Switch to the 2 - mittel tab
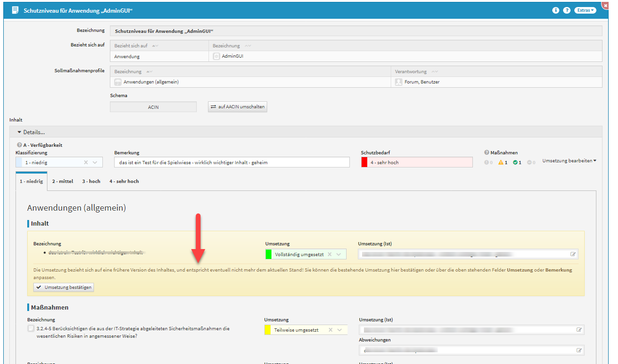Screen dimensions: 618x364 tap(62, 181)
